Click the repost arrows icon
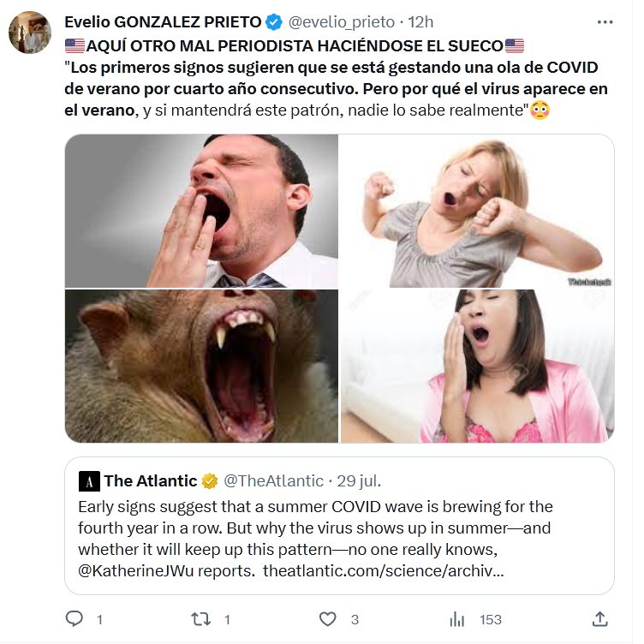The image size is (644, 644). tap(199, 618)
